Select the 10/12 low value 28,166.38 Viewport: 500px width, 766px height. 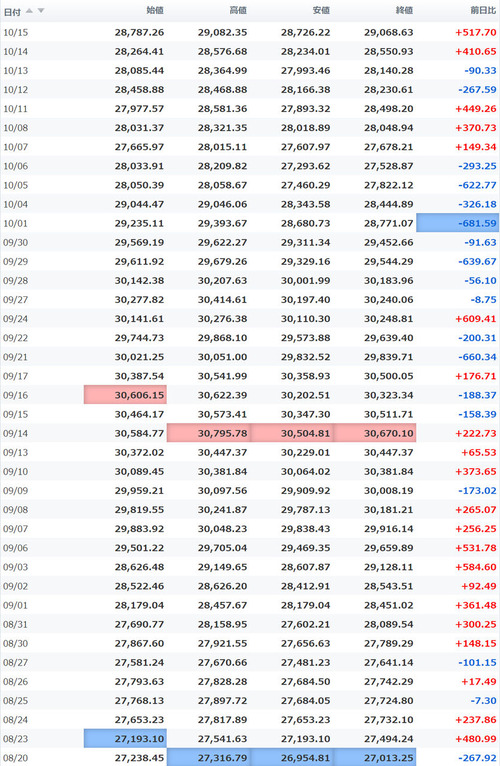(x=305, y=90)
